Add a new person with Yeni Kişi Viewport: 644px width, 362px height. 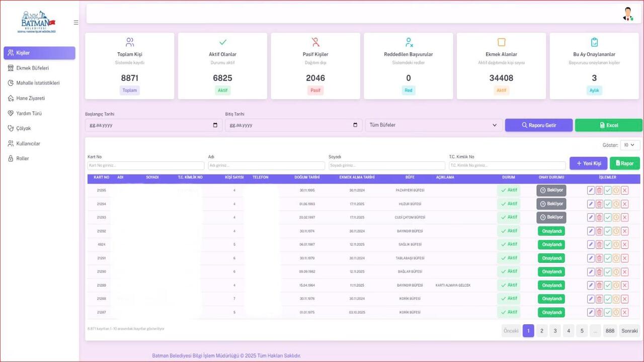pyautogui.click(x=588, y=163)
